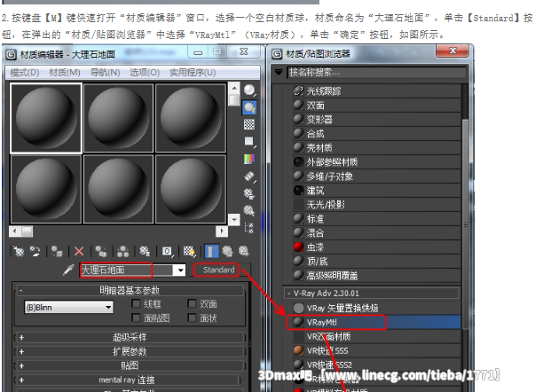The height and width of the screenshot is (392, 535).
Task: Open the 实用程序(U) menu
Action: 193,73
